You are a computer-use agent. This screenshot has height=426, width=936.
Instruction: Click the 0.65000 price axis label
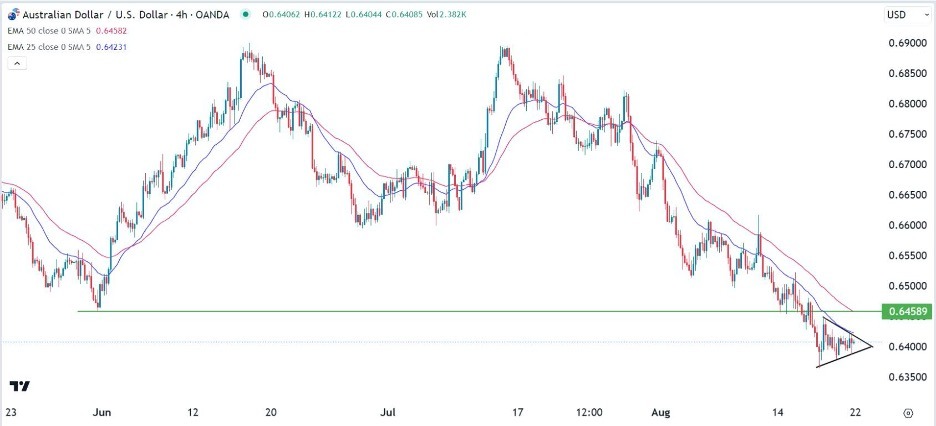coord(907,286)
